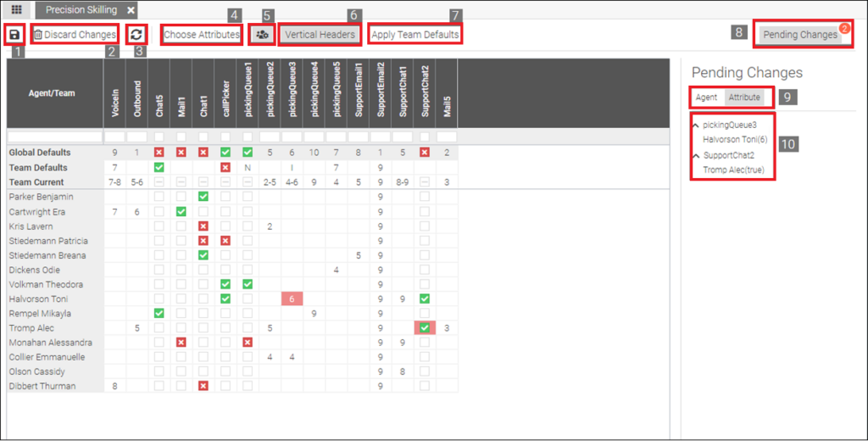Click Apply Team Defaults
This screenshot has height=441, width=868.
click(415, 35)
